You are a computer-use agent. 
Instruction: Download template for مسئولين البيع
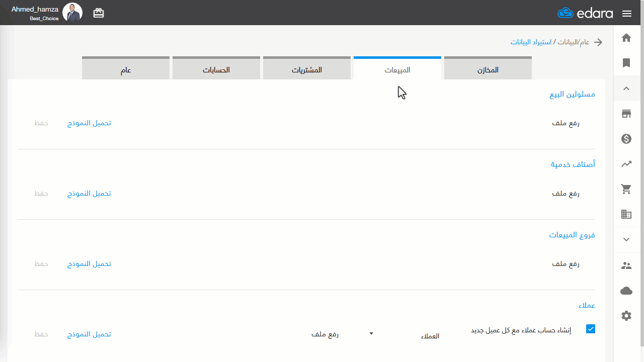click(90, 123)
